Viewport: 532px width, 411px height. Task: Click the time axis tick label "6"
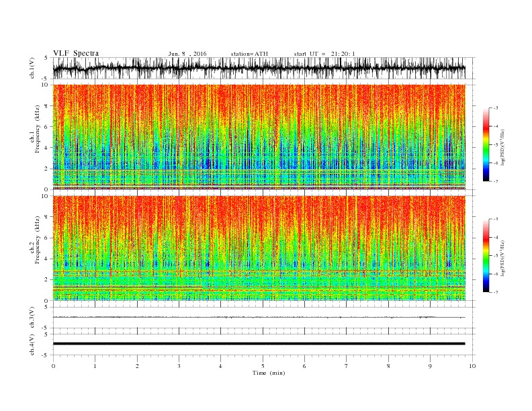(x=305, y=366)
